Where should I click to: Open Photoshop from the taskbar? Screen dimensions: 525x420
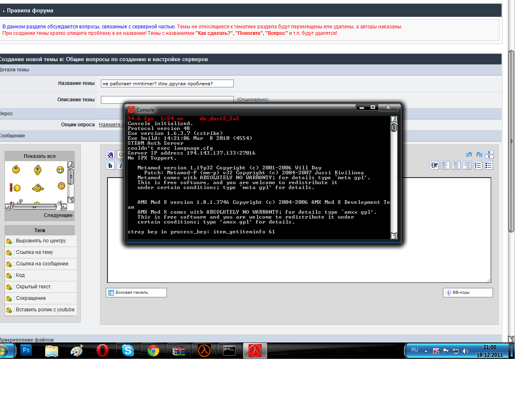26,351
